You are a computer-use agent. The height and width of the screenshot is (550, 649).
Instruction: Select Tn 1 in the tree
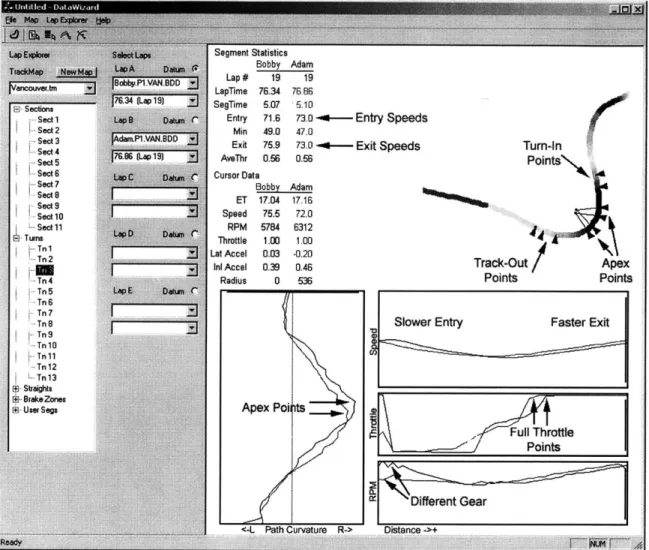45,249
